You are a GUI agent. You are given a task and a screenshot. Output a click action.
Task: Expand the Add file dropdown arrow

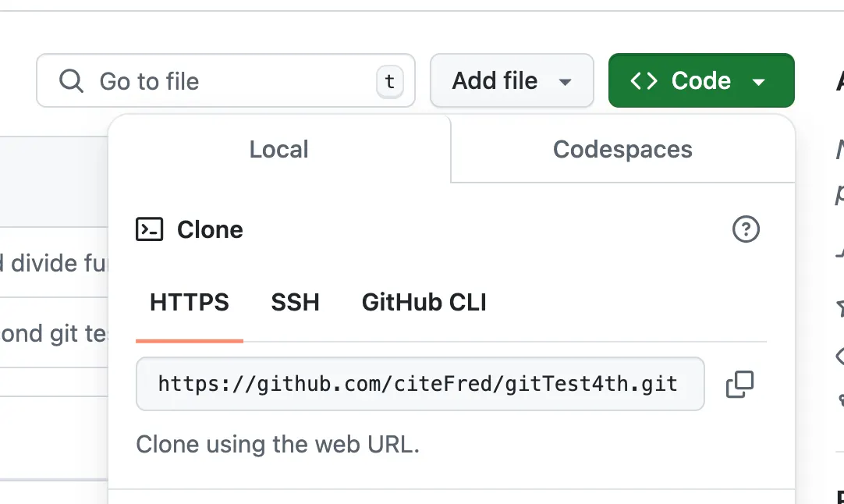coord(566,82)
